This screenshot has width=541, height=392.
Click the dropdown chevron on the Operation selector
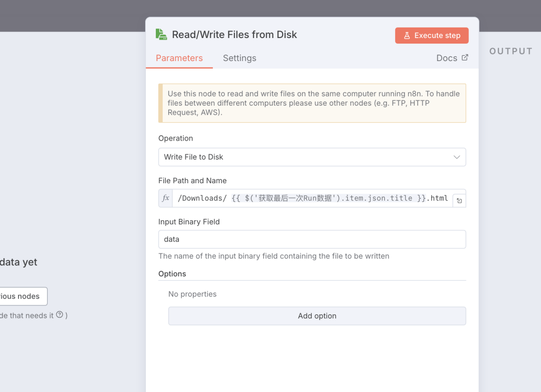click(x=456, y=157)
